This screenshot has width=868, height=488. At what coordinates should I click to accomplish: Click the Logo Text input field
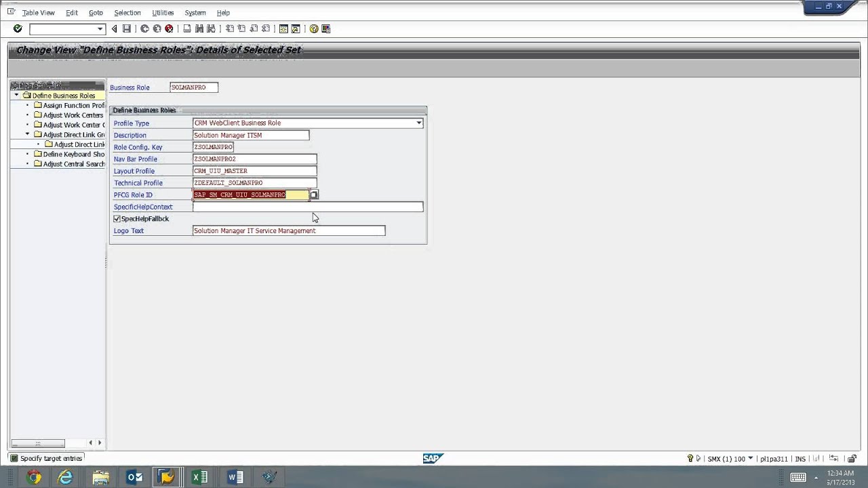pyautogui.click(x=289, y=231)
